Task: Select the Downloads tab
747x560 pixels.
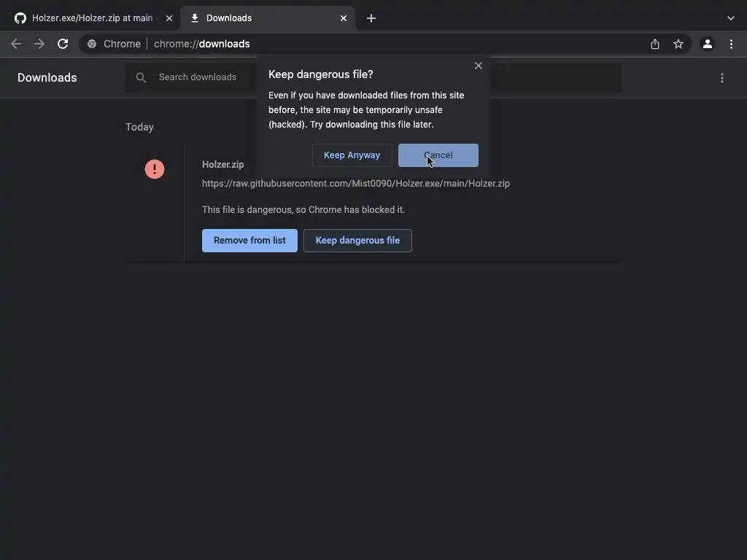Action: point(268,18)
